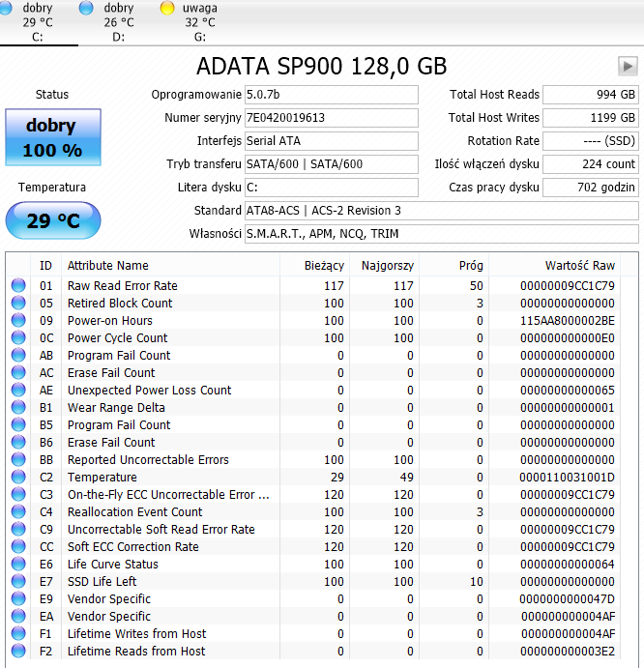Click status icon of Lifetime Writes from Host
644x668 pixels.
pos(18,633)
